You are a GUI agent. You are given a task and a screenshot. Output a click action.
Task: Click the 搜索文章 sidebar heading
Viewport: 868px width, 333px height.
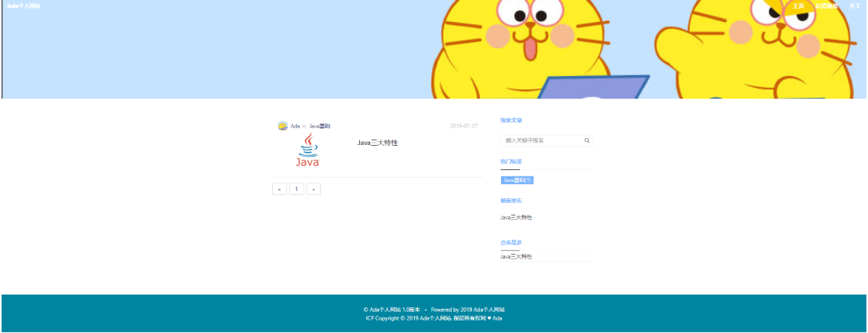[511, 120]
